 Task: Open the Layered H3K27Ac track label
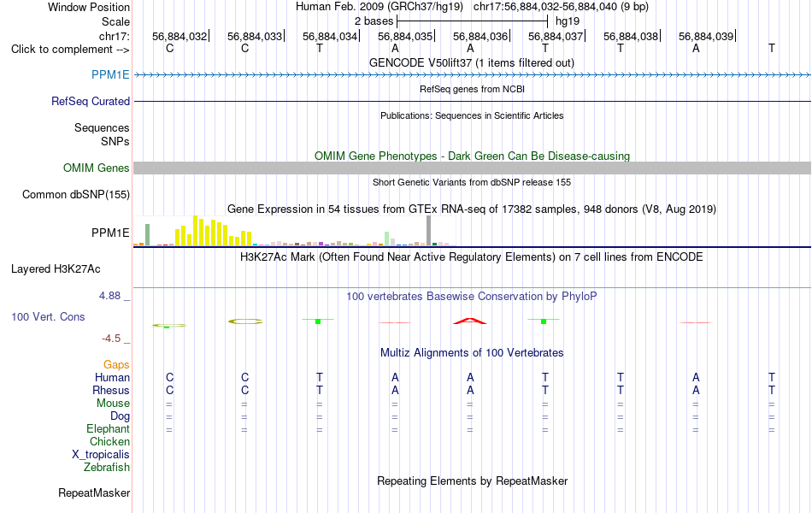click(56, 269)
